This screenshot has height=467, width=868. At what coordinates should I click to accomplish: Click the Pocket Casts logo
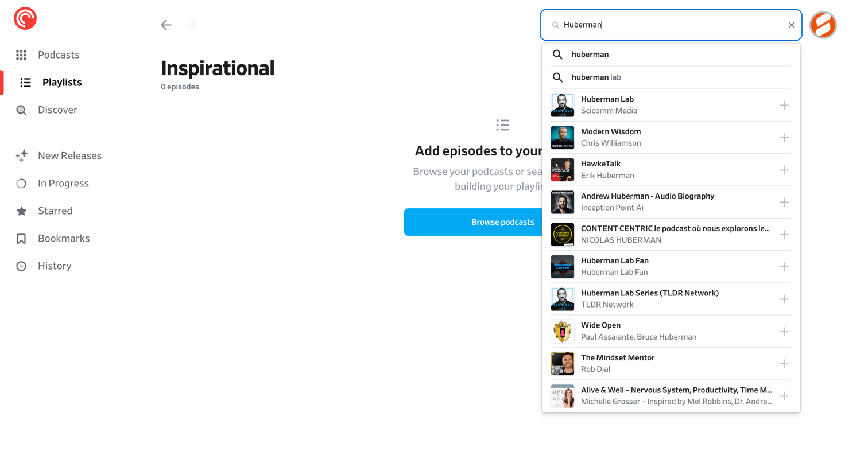click(x=25, y=18)
